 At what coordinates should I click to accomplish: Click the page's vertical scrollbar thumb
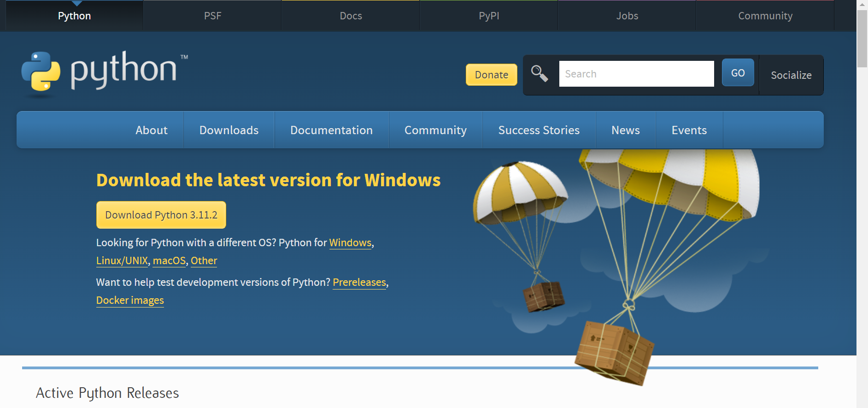point(862,39)
